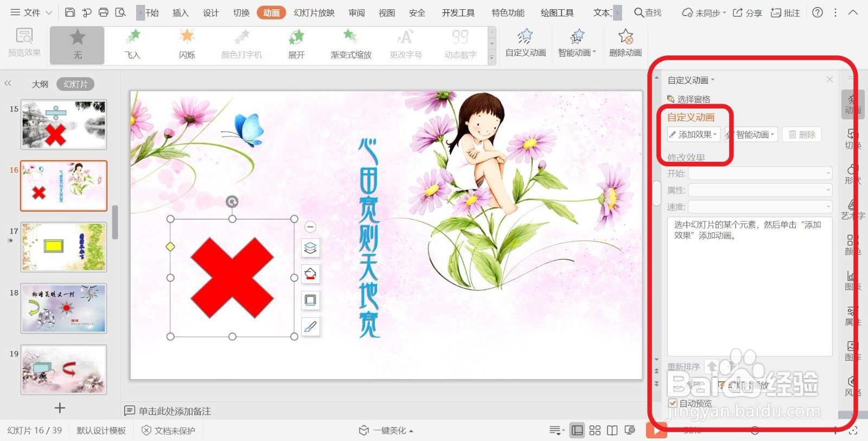Viewport: 868px width, 441px height.
Task: Click the shape outline floating icon
Action: click(x=310, y=300)
